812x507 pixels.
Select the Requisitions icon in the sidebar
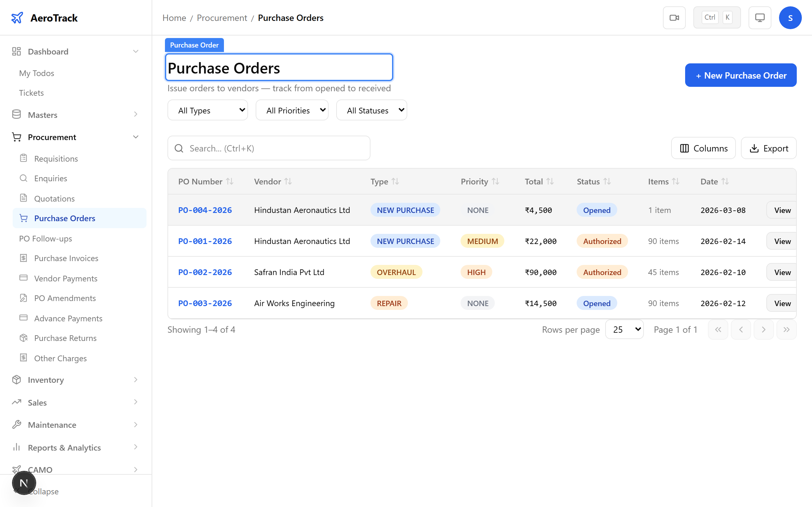(23, 158)
